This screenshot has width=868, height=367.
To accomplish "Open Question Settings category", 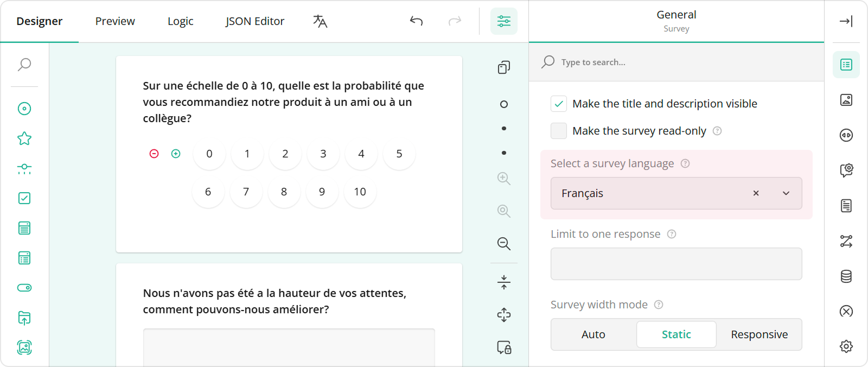I will (846, 170).
